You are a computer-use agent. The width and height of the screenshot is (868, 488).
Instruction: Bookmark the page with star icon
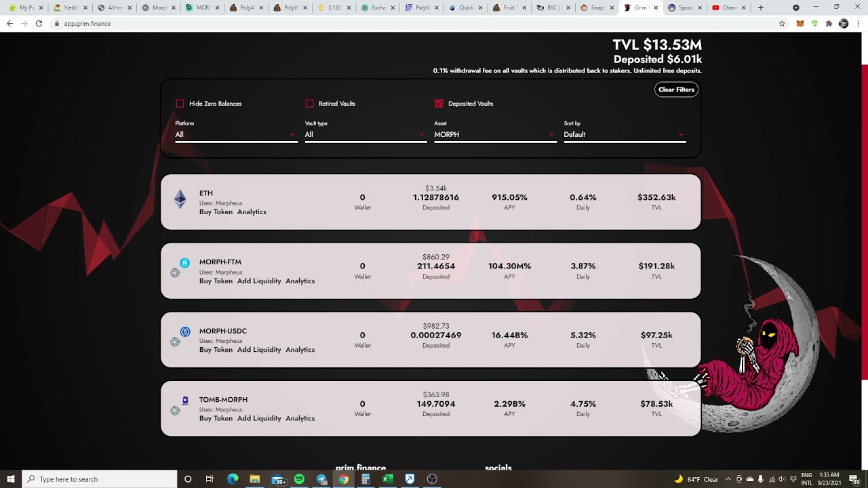point(782,23)
